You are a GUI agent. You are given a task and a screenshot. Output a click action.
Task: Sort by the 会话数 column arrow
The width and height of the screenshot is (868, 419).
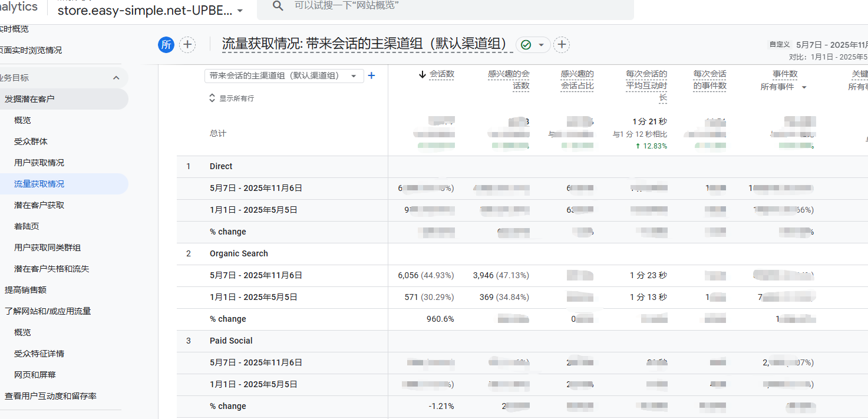[422, 74]
